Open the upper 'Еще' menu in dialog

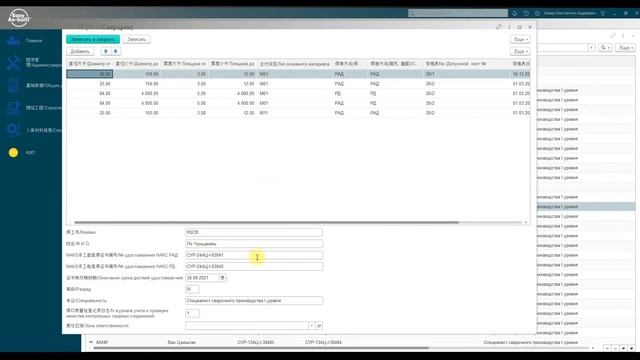click(x=520, y=39)
